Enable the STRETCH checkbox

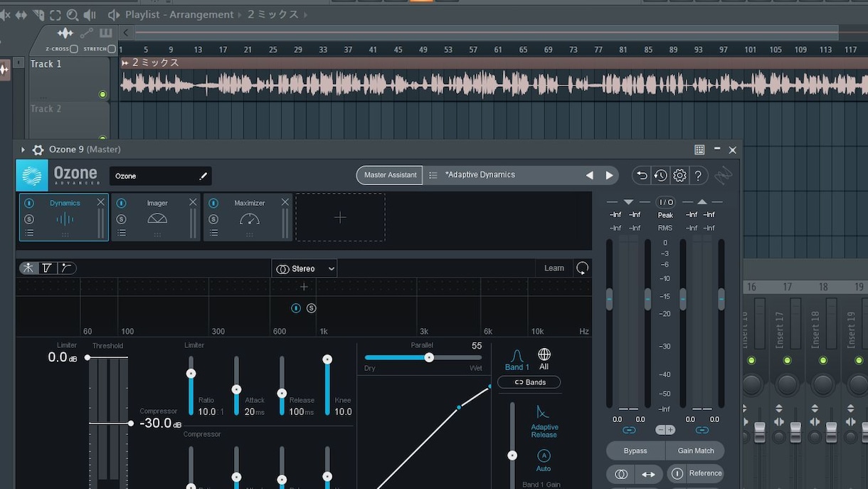click(111, 49)
